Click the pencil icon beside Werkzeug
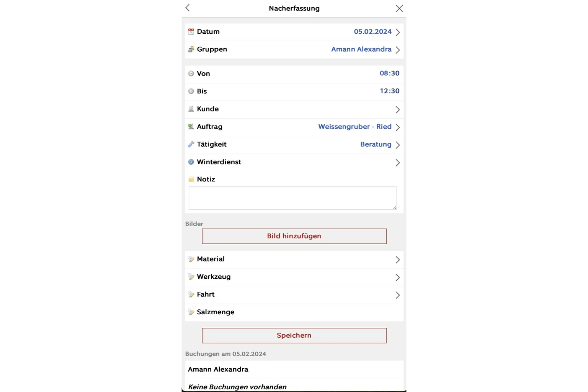 click(191, 277)
